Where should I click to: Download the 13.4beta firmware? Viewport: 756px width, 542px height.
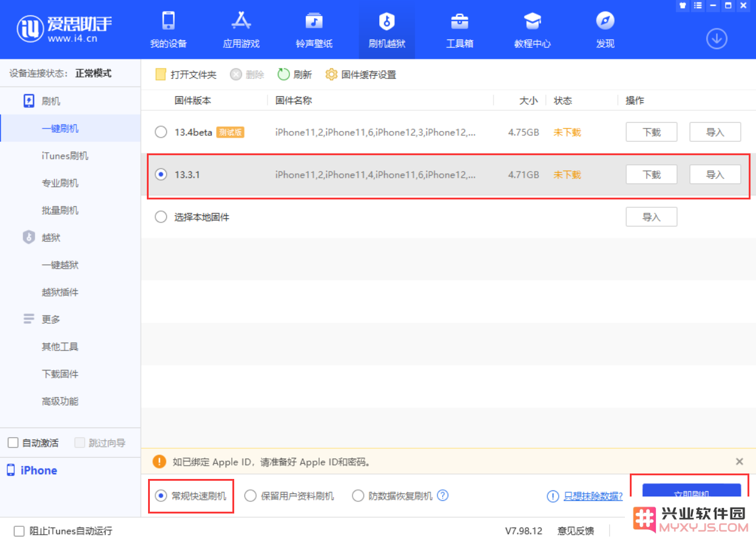coord(652,132)
